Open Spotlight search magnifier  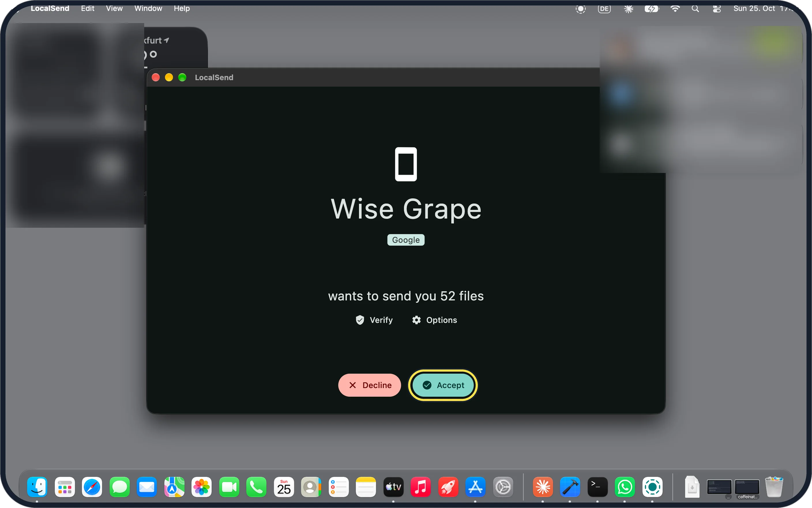point(696,9)
